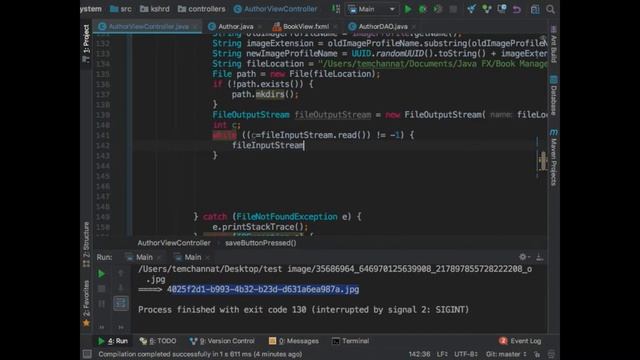
Task: Click the lock read-only status bar icon
Action: click(x=537, y=354)
